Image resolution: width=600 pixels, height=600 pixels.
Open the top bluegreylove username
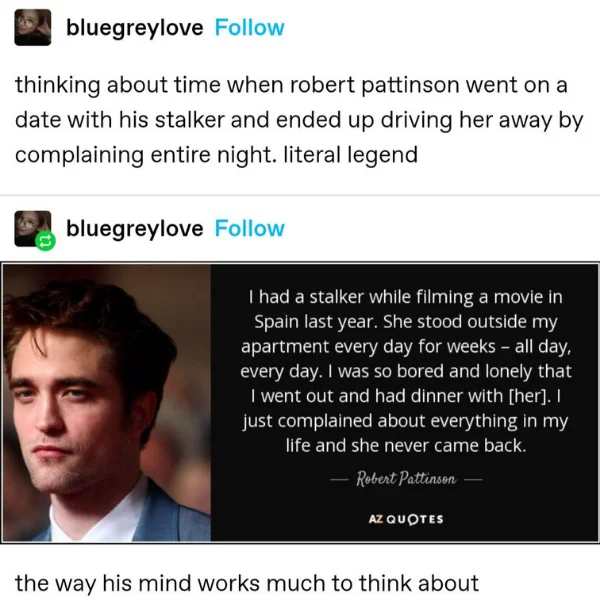click(135, 28)
